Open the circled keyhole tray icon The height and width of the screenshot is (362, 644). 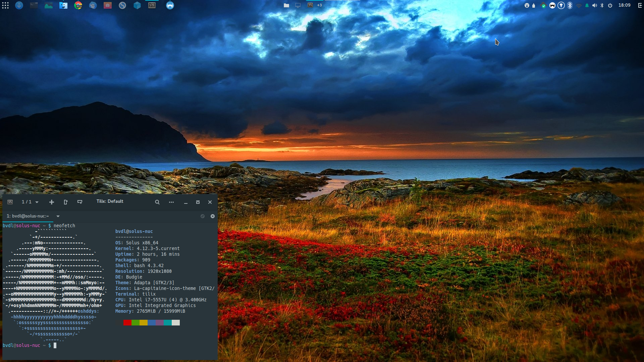[561, 5]
